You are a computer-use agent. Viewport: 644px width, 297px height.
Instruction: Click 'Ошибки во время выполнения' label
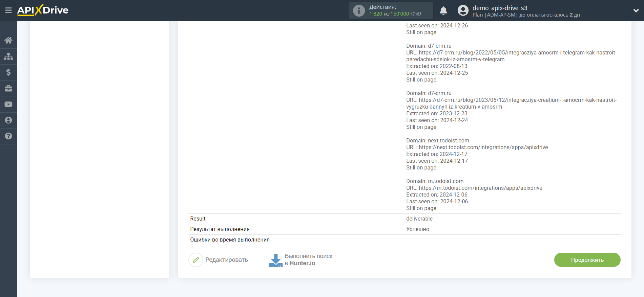point(230,240)
